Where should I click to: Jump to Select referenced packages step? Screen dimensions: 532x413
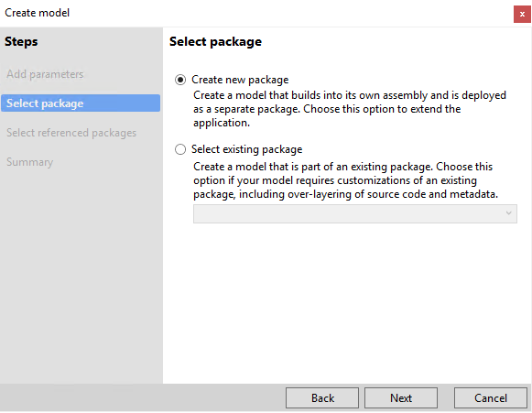pyautogui.click(x=71, y=133)
